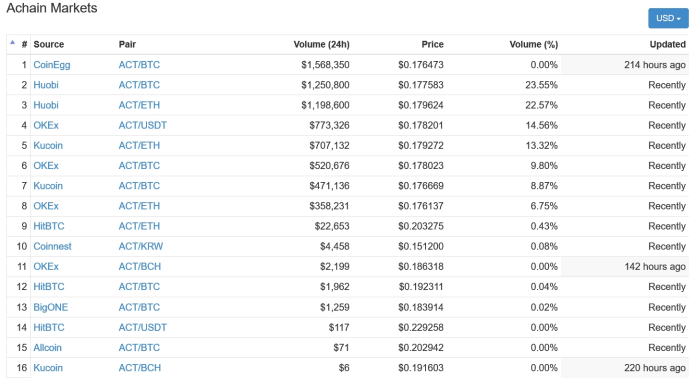The width and height of the screenshot is (696, 388).
Task: Sort by Volume (%) column header
Action: point(534,44)
